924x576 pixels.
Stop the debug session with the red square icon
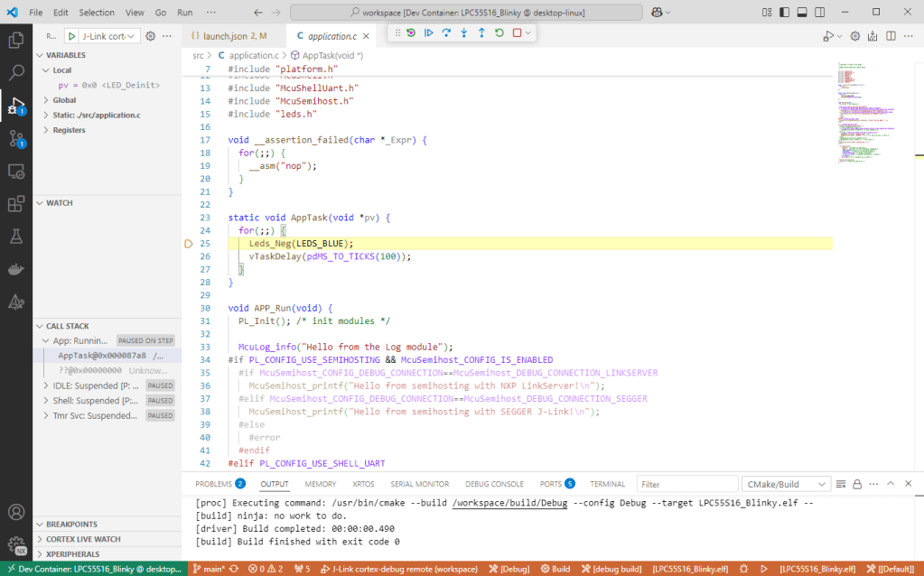[x=518, y=33]
